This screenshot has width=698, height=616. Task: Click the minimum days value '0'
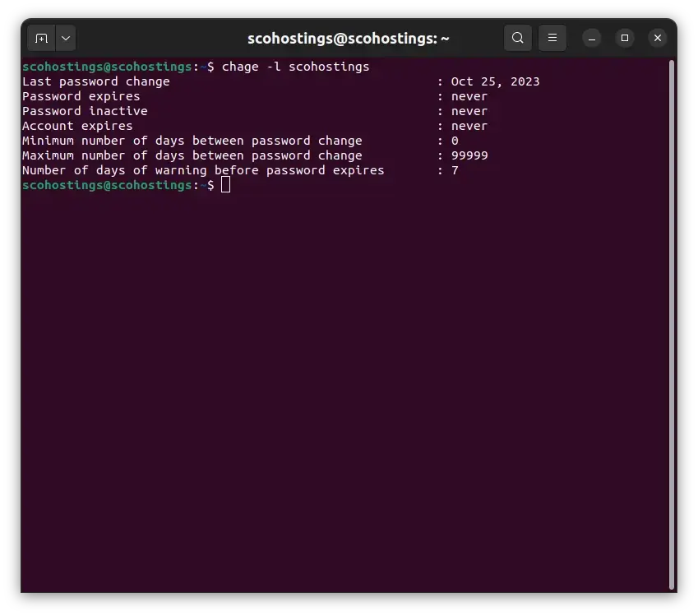(x=455, y=141)
